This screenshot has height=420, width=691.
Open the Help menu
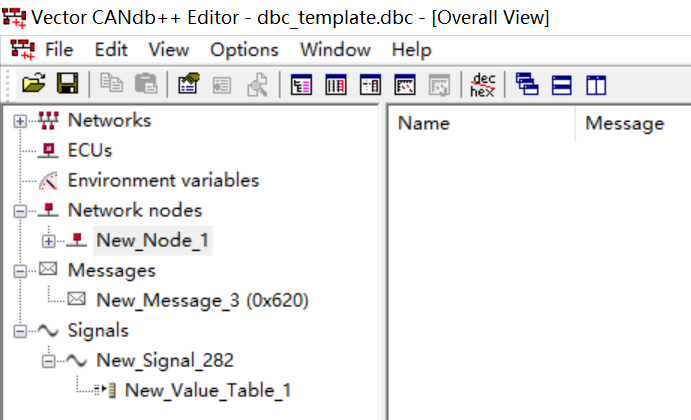click(x=412, y=50)
